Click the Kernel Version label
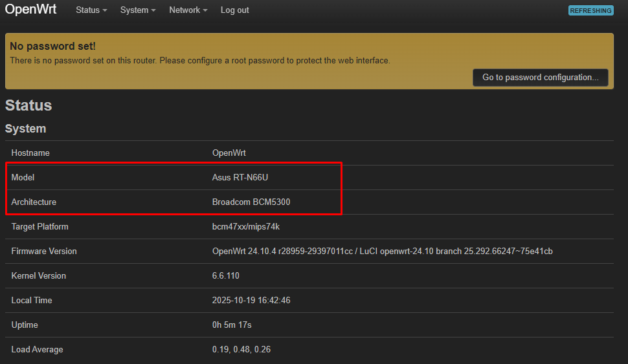 38,275
